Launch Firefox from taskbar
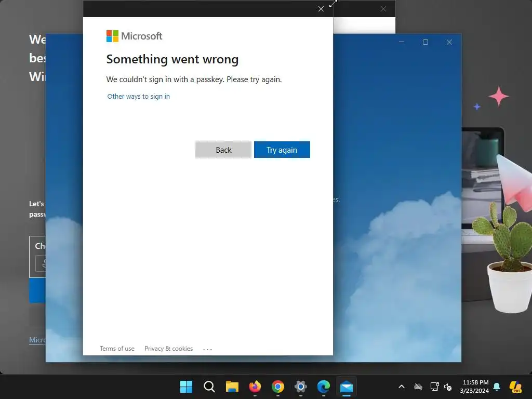 pos(255,387)
